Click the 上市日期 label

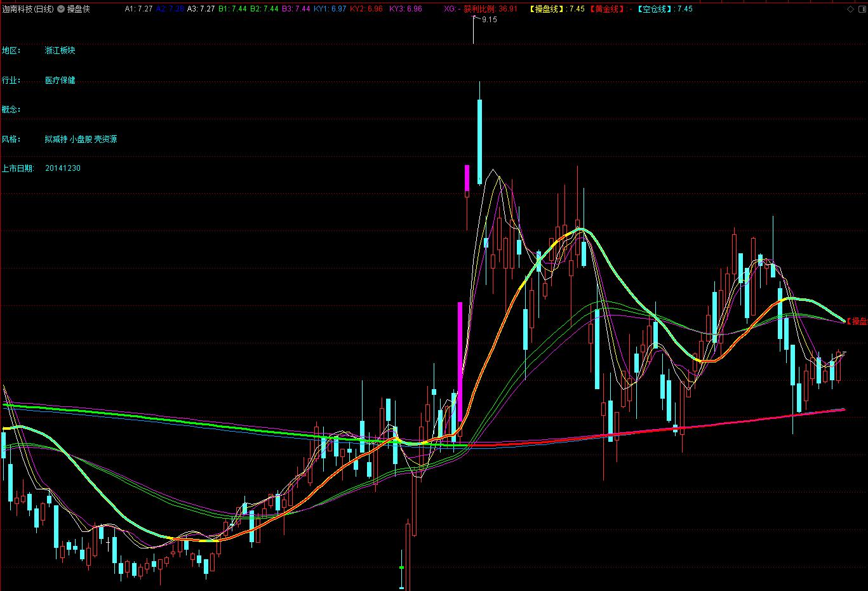point(18,168)
